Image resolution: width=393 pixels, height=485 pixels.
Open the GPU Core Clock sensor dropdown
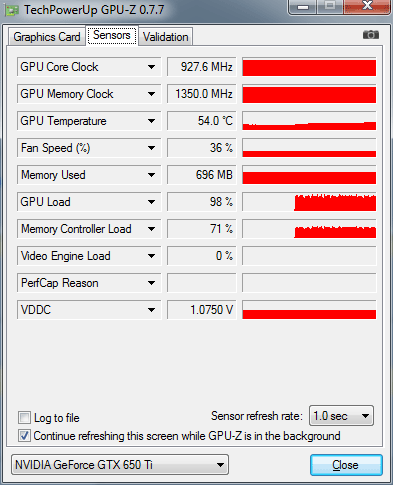(x=152, y=67)
